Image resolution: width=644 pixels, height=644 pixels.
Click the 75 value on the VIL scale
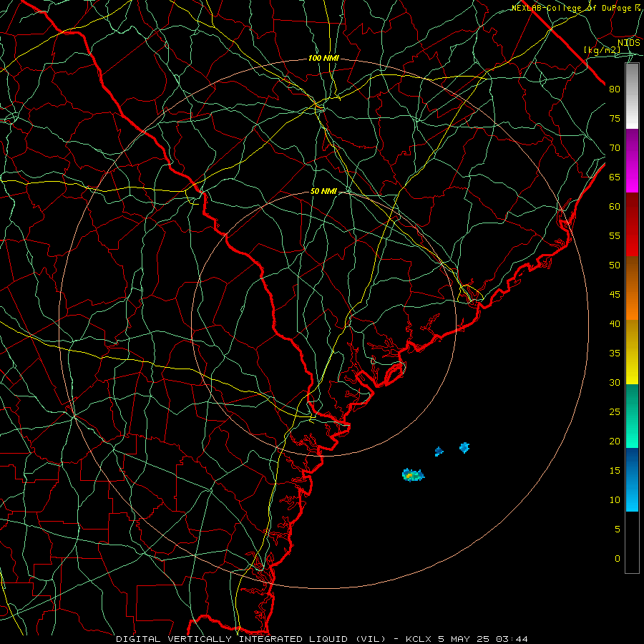[615, 119]
